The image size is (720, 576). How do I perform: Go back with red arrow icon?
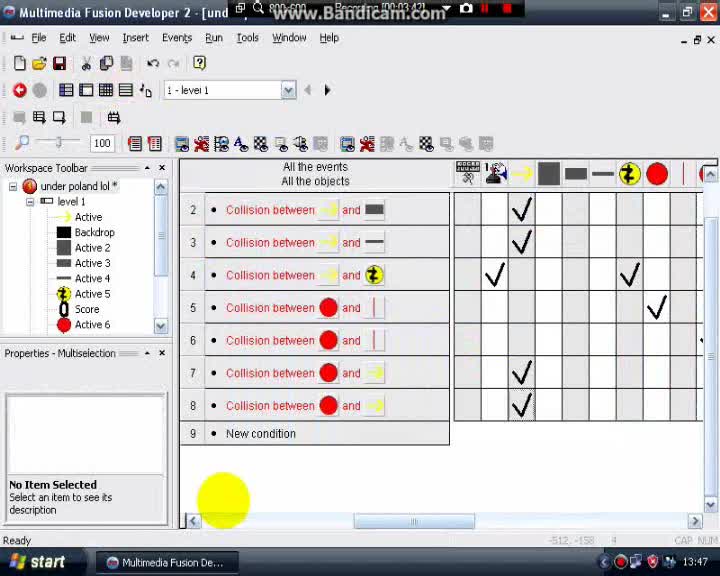(x=20, y=90)
